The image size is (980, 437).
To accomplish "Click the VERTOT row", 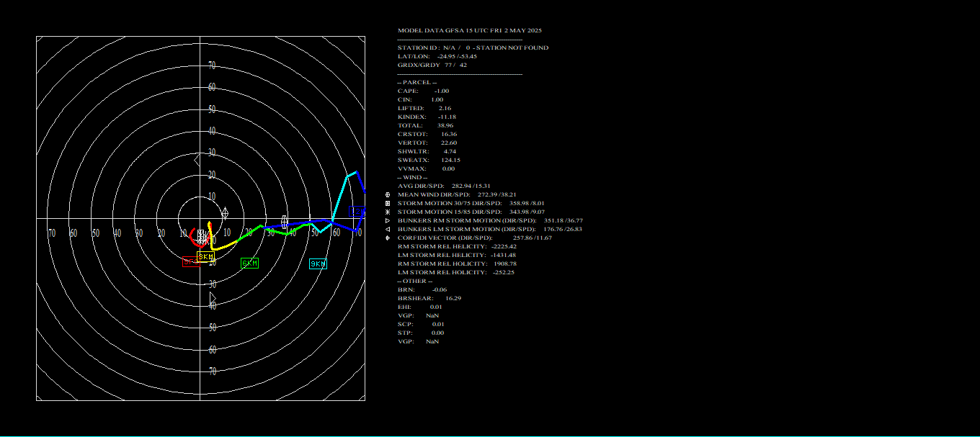I will click(427, 143).
